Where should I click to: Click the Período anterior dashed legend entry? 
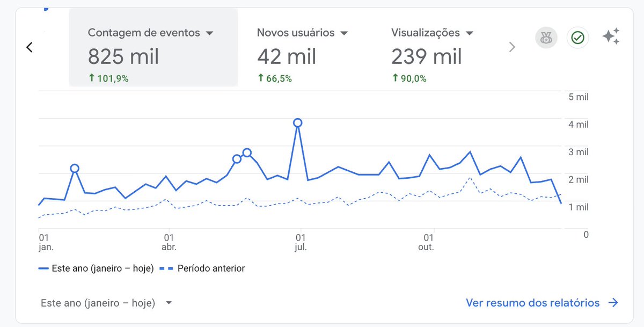tap(202, 268)
